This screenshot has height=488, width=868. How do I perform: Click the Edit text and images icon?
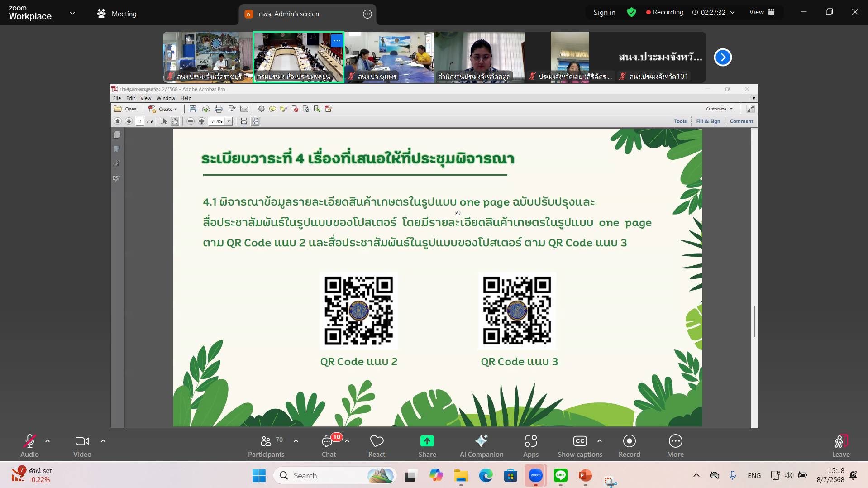[232, 109]
